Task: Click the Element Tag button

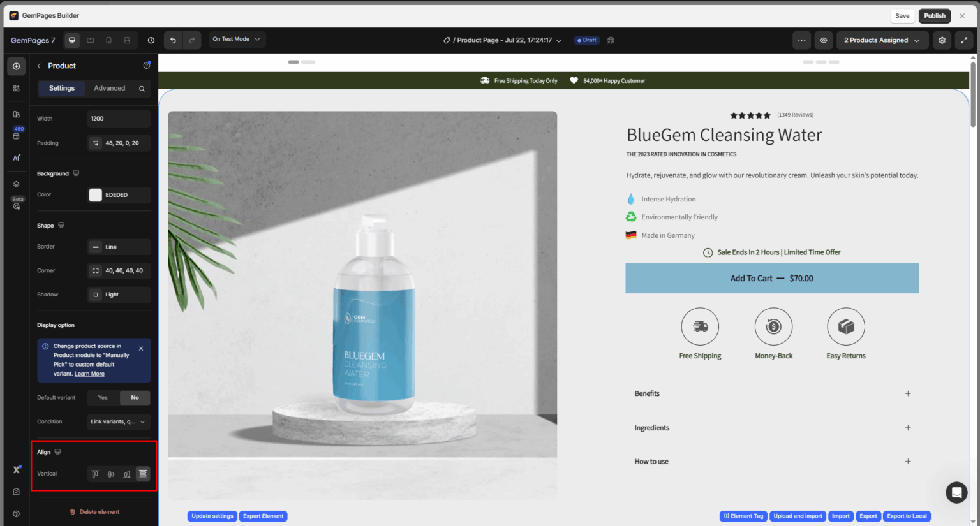Action: tap(743, 516)
